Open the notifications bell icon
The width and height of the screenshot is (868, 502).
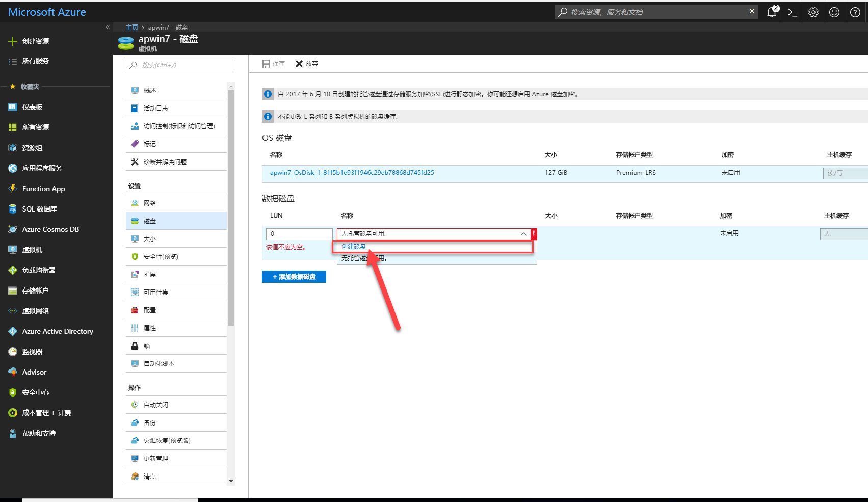[x=772, y=12]
